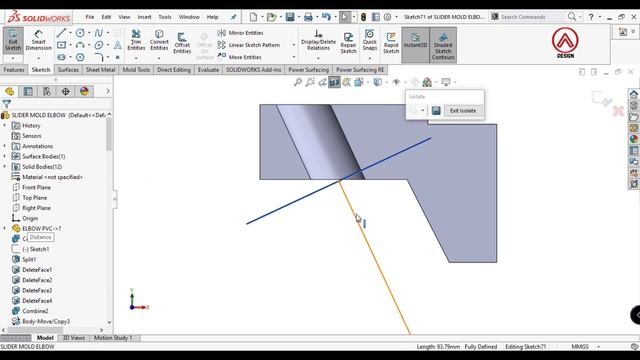Click the Search Commands field
This screenshot has width=640, height=360.
532,17
